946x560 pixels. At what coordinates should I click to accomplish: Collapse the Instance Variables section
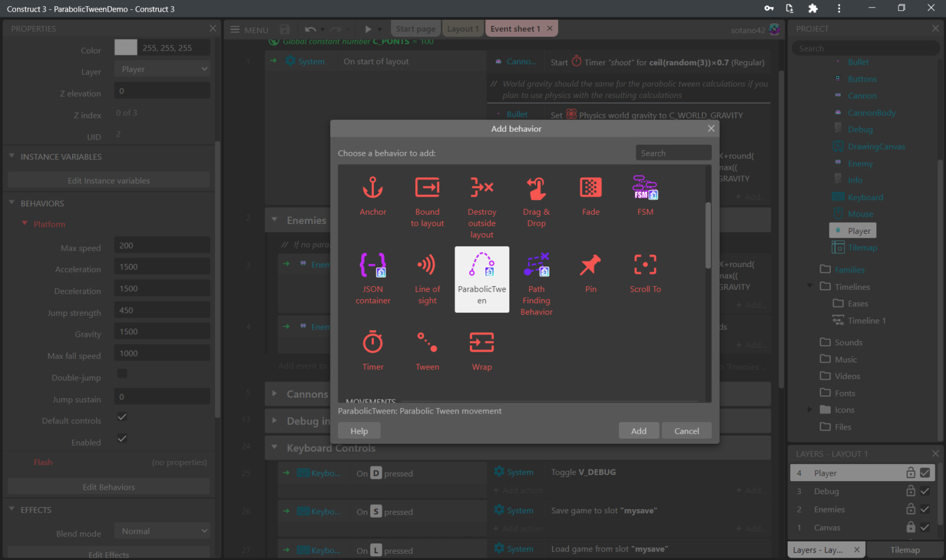12,156
